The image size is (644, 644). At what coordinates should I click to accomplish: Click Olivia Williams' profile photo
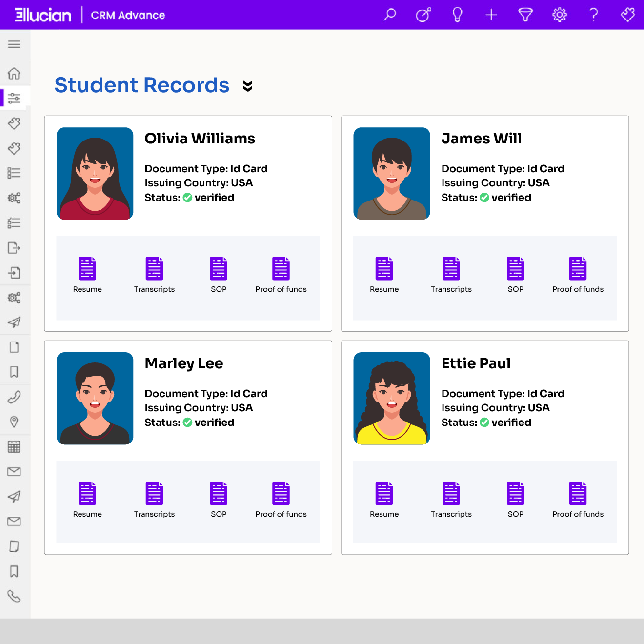click(x=95, y=174)
